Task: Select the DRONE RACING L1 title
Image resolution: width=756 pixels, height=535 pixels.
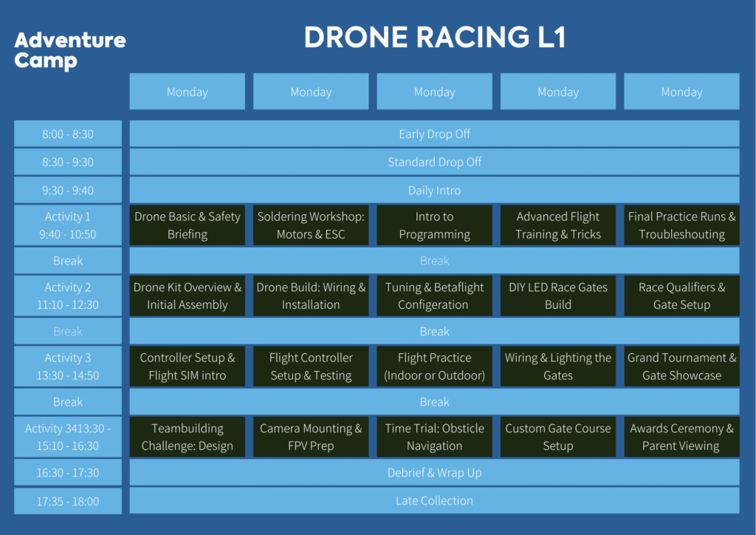Action: click(434, 38)
